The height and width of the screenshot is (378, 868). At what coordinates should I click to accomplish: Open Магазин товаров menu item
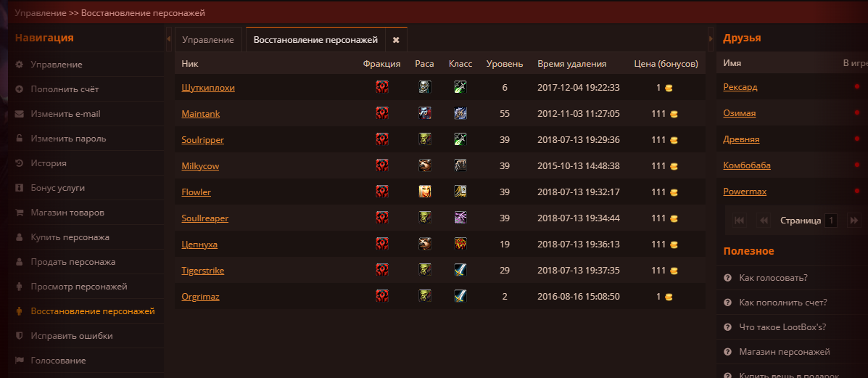[x=67, y=213]
